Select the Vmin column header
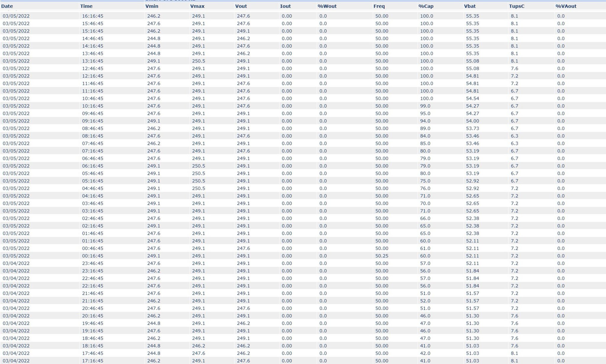 pyautogui.click(x=152, y=6)
